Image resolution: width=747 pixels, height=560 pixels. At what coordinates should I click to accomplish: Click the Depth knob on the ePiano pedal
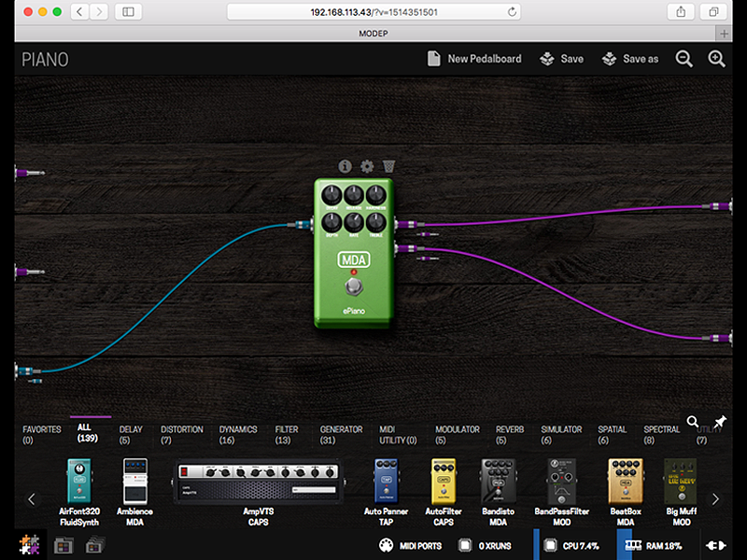tap(331, 222)
